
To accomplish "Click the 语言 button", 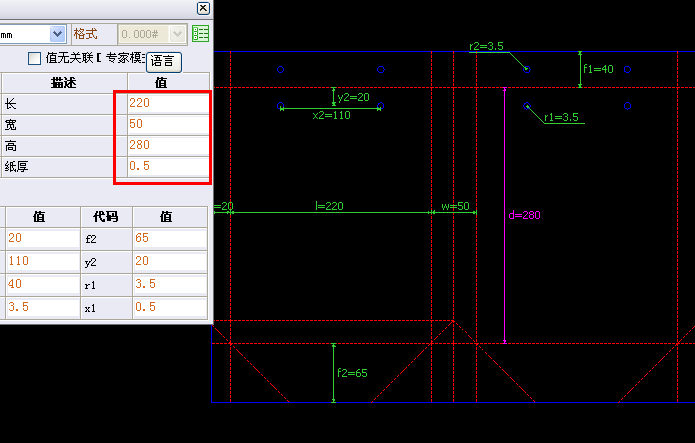I will 162,61.
